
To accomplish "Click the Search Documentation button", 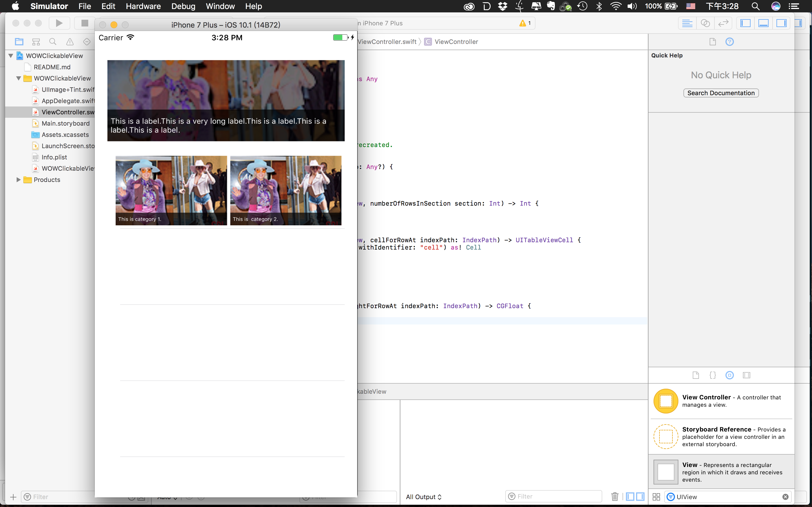I will [x=721, y=93].
